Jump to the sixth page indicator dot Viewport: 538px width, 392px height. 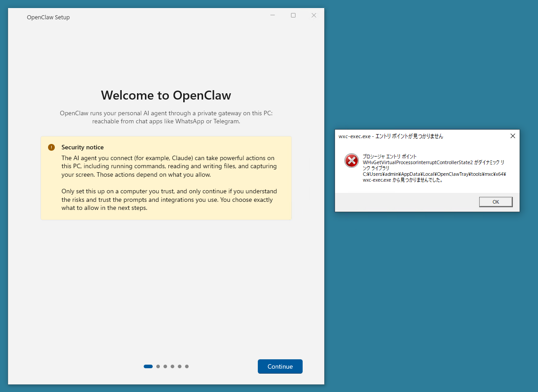187,366
